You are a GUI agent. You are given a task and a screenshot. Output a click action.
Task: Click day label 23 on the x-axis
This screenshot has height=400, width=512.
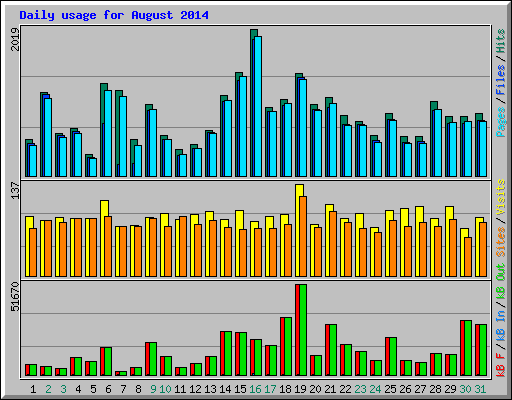pyautogui.click(x=360, y=389)
